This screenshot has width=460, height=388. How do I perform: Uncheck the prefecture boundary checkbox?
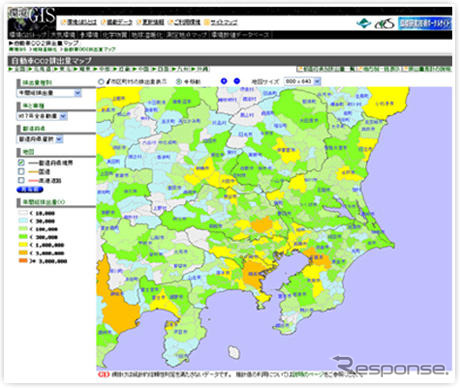[21, 163]
